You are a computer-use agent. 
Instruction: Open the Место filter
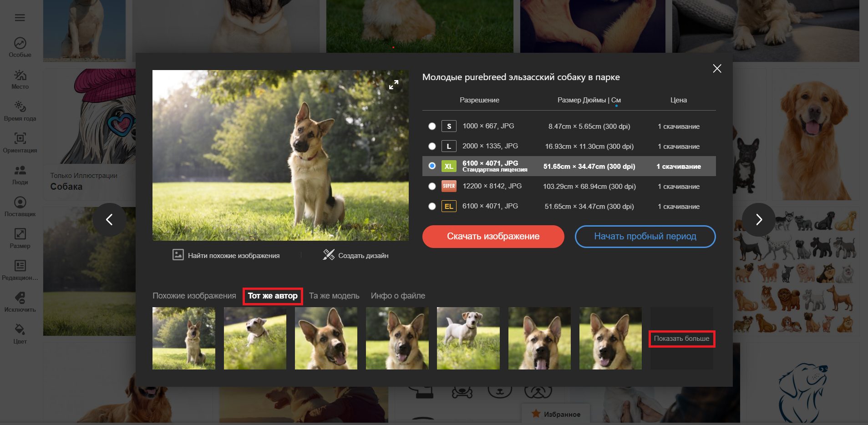point(20,79)
